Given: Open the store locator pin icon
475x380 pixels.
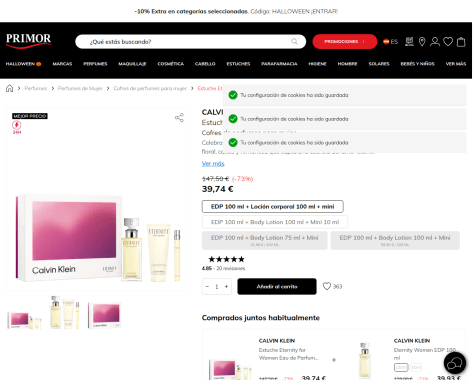Looking at the screenshot, I should (422, 42).
